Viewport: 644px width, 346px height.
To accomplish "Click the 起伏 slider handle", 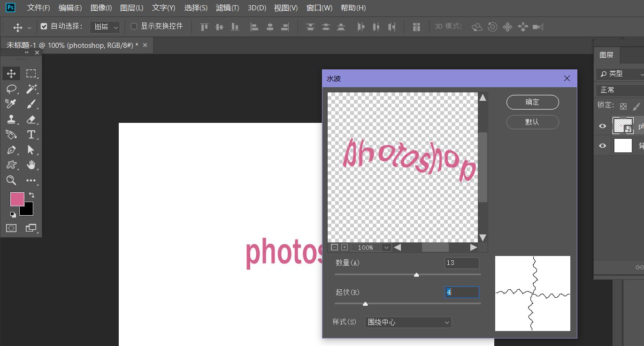I will pos(365,304).
